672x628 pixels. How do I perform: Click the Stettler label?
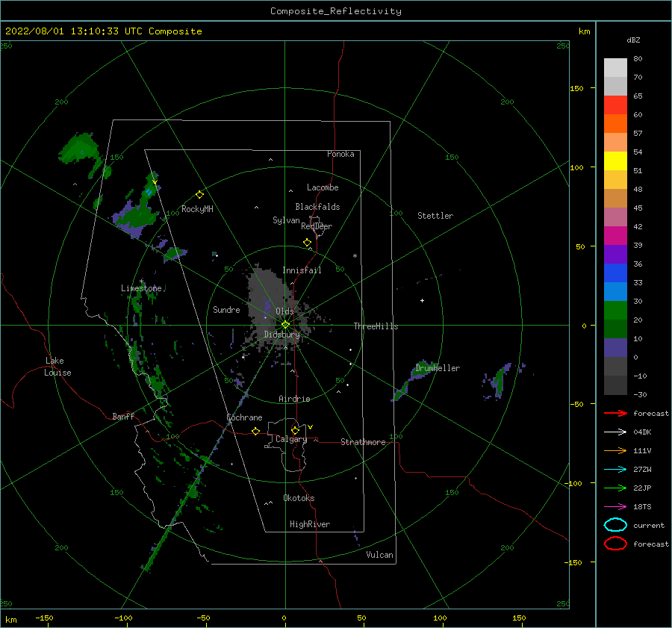pyautogui.click(x=435, y=216)
